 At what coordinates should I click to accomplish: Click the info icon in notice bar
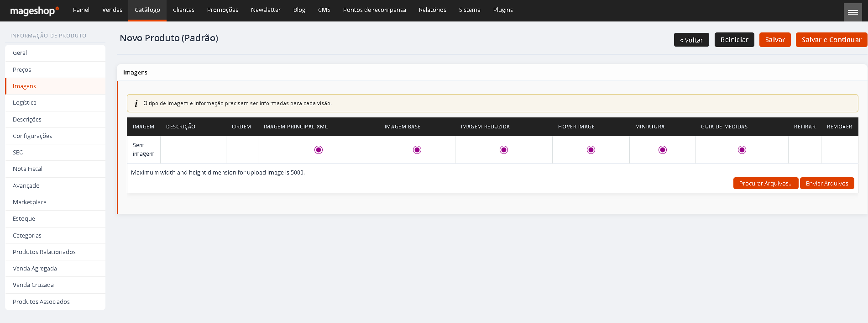[x=136, y=104]
